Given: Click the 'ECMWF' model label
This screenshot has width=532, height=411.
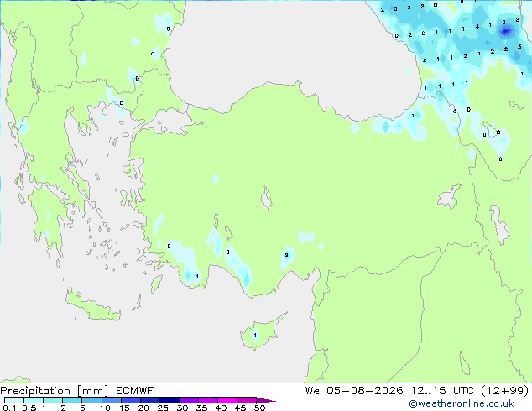Looking at the screenshot, I should (134, 391).
